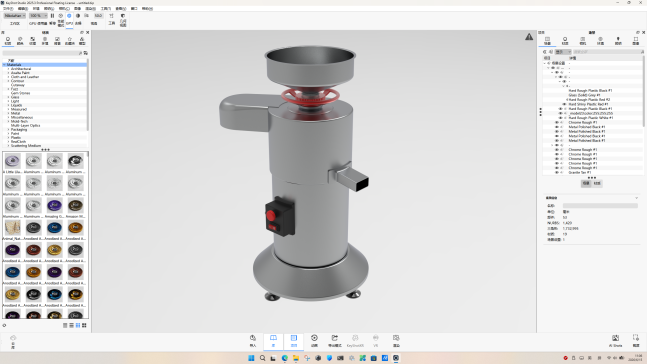
Task: Click the render region icon in ribbon
Action: 86,16
